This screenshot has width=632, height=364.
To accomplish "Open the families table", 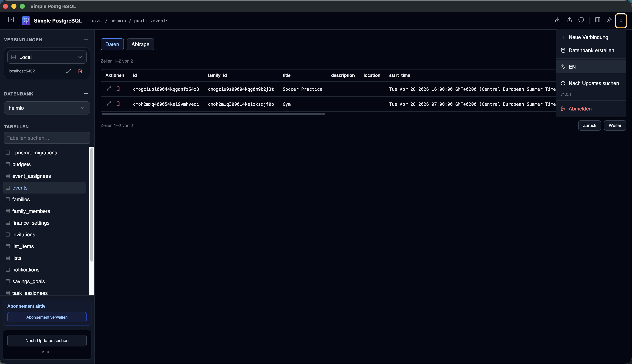I will click(x=44, y=200).
